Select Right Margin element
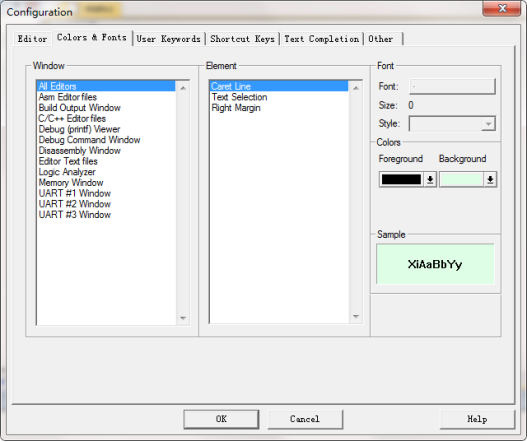This screenshot has height=442, width=527. pos(279,108)
